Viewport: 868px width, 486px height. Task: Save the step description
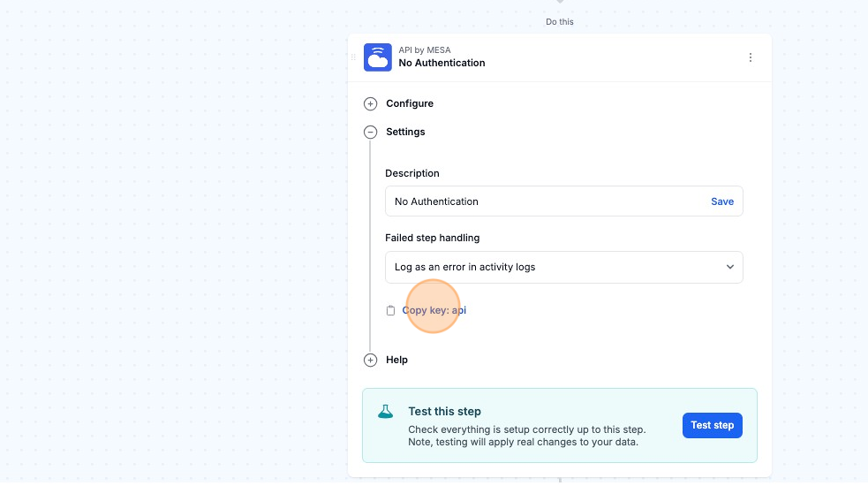pos(721,201)
